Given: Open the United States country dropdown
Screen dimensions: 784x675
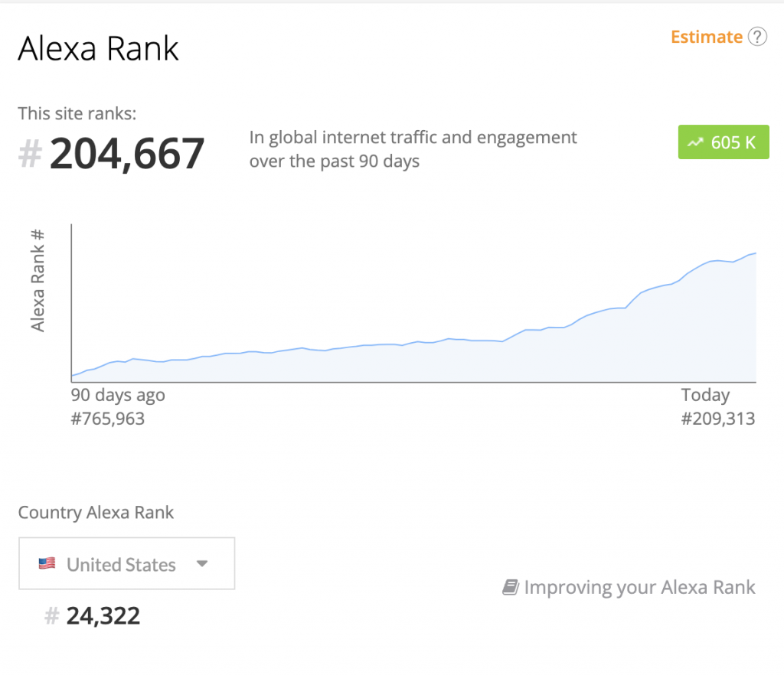Looking at the screenshot, I should click(127, 563).
